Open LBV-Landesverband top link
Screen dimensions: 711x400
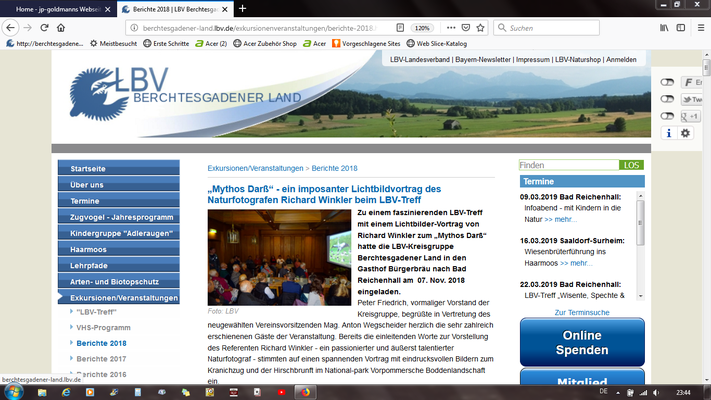click(419, 59)
